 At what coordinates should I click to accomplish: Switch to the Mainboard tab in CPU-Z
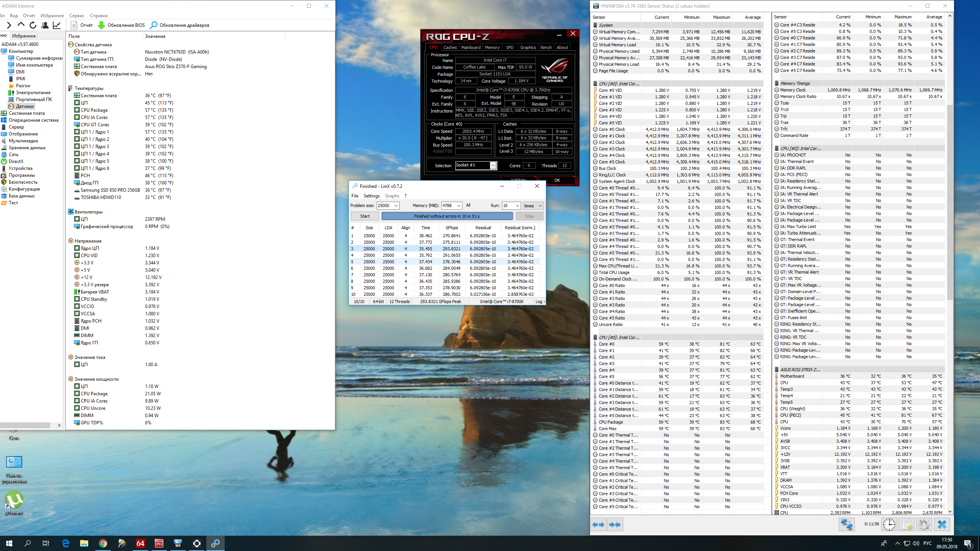[470, 47]
